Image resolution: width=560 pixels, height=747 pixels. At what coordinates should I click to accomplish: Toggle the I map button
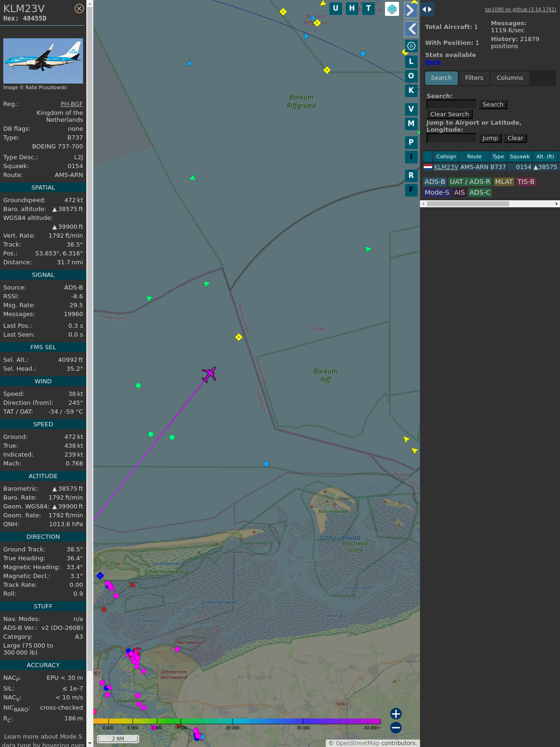(x=411, y=157)
